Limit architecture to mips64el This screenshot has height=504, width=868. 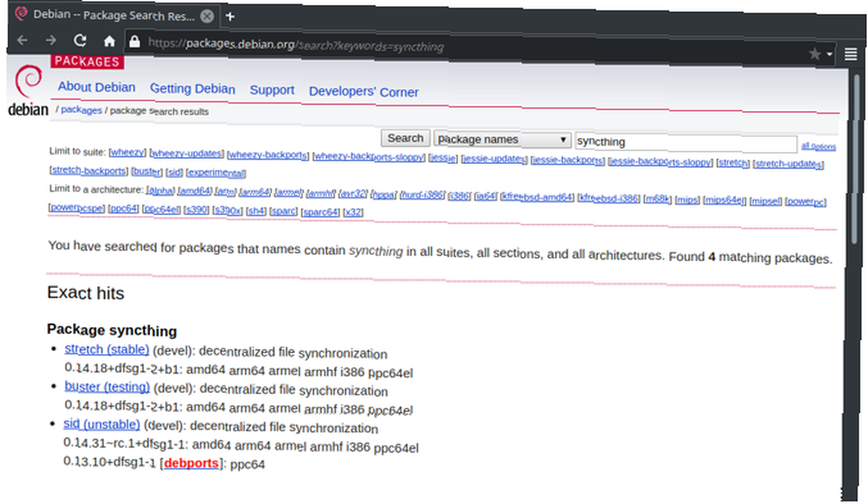[x=725, y=200]
